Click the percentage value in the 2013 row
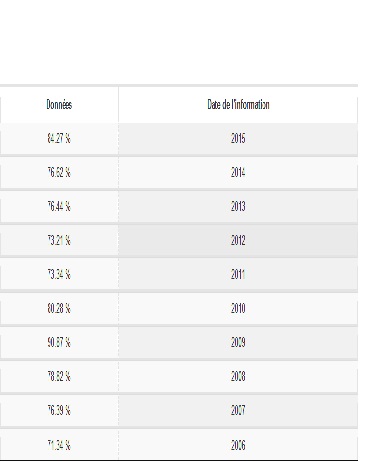The image size is (367, 462). coord(59,207)
